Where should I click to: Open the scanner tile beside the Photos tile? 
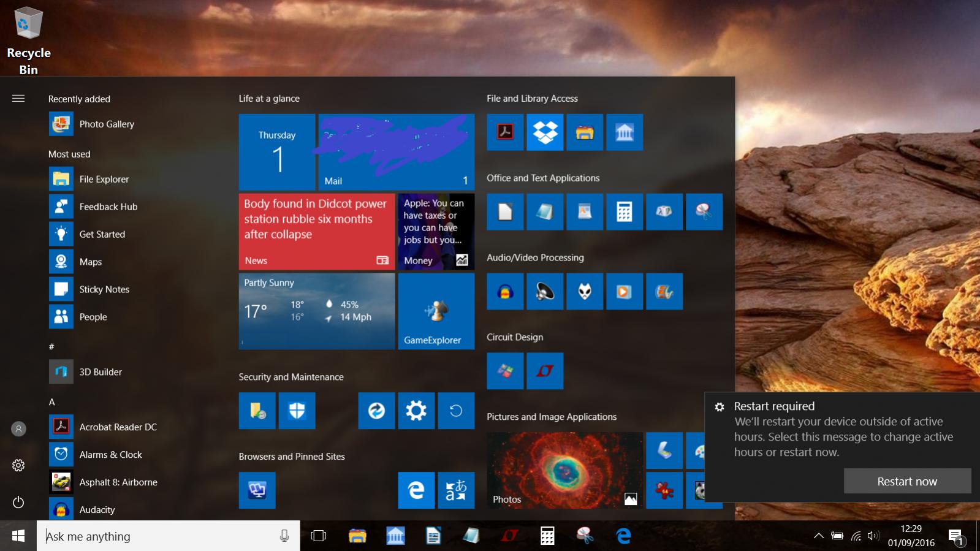click(x=664, y=450)
